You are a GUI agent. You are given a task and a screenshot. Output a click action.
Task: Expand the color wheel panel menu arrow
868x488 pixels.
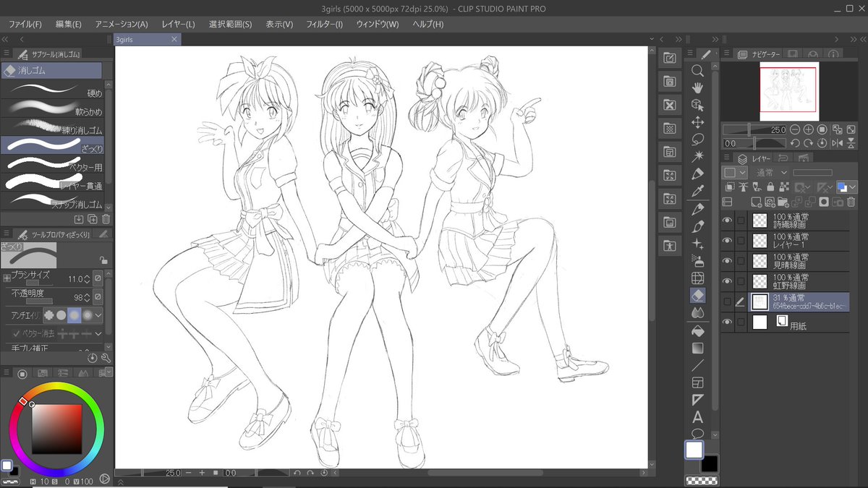coord(109,371)
